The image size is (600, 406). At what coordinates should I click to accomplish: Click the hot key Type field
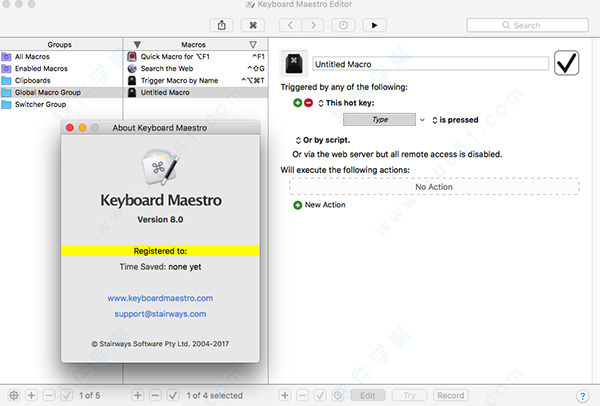tap(379, 120)
